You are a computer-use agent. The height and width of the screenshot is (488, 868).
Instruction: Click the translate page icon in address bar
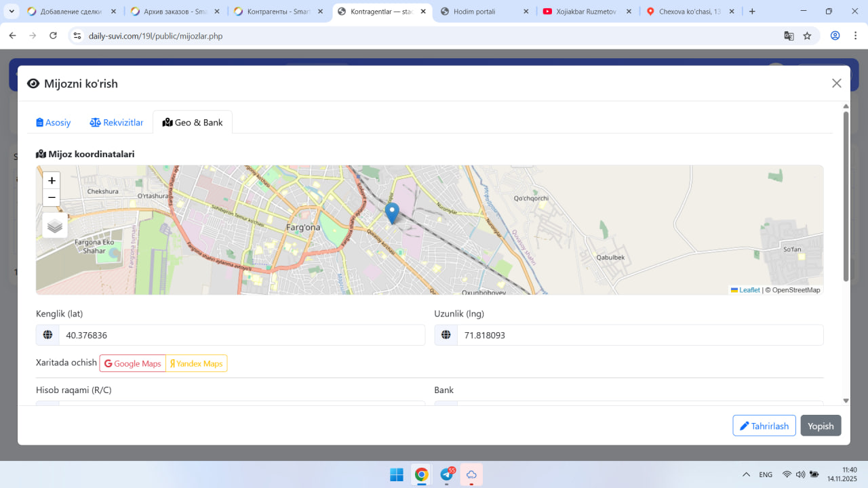[x=789, y=36]
